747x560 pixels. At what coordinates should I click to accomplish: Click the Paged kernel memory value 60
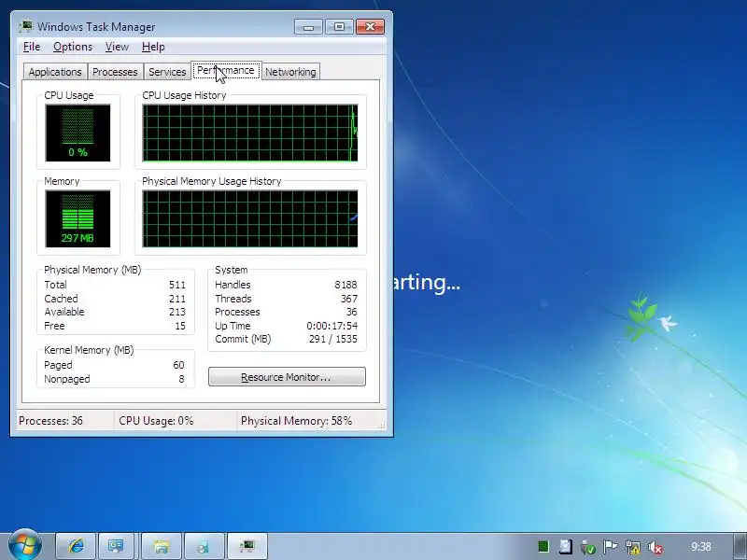coord(178,365)
